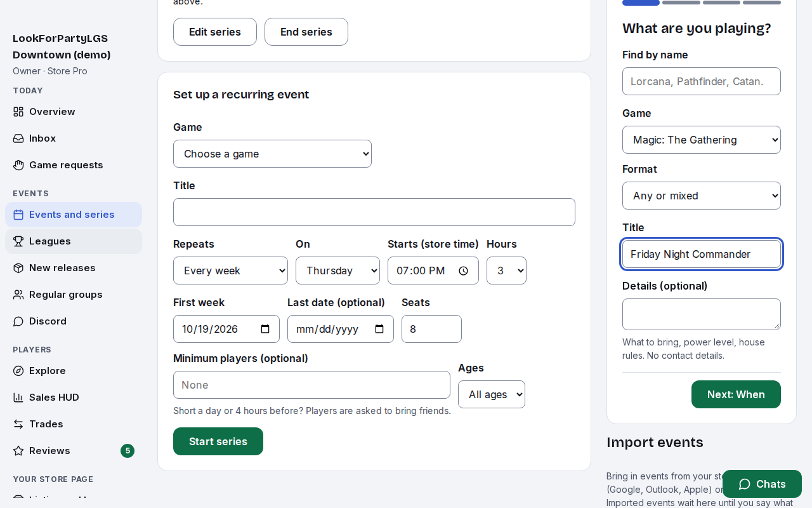Open the New releases box icon
The image size is (812, 508).
[18, 268]
